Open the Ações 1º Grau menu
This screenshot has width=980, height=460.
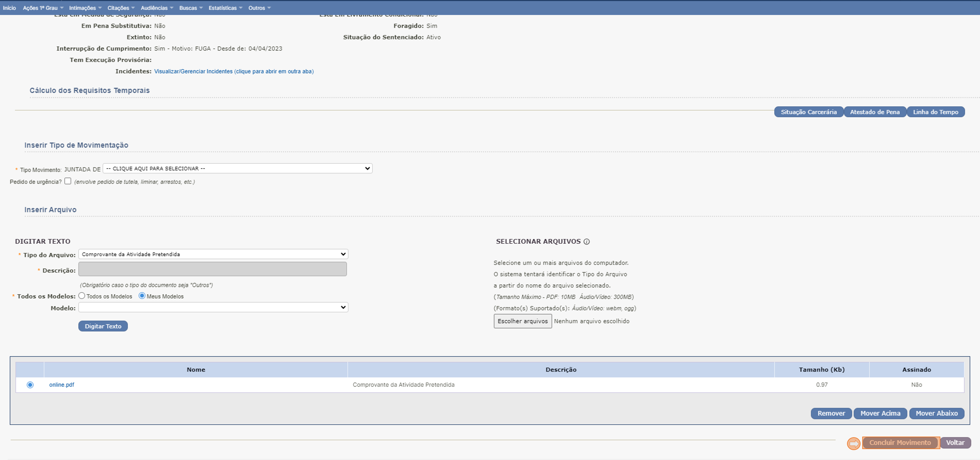(43, 8)
